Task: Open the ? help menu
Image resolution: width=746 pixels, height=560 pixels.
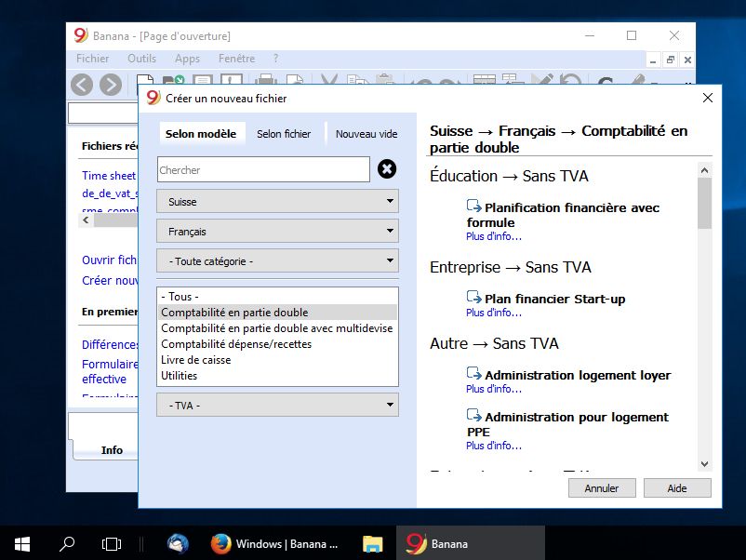Action: (x=275, y=59)
